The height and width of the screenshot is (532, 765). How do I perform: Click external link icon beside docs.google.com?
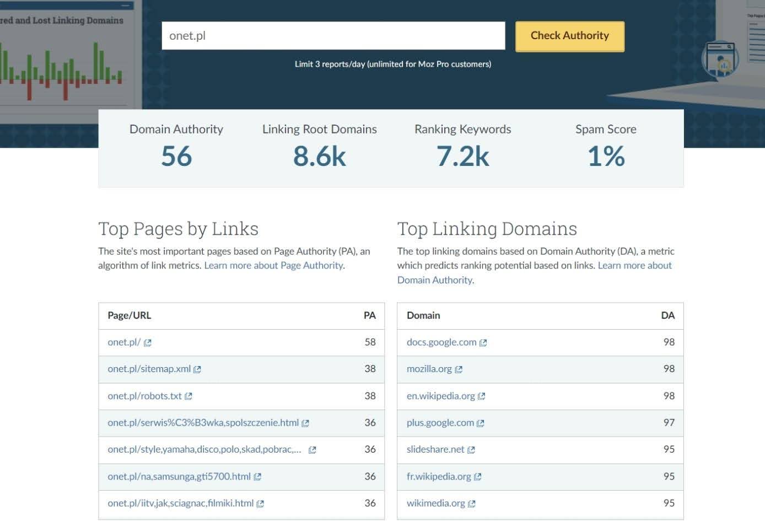483,343
